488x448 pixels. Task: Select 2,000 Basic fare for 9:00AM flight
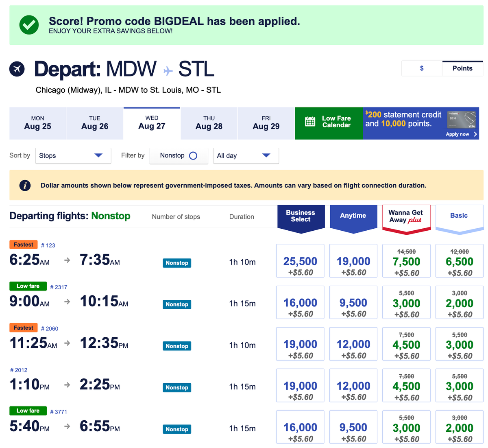pos(460,302)
